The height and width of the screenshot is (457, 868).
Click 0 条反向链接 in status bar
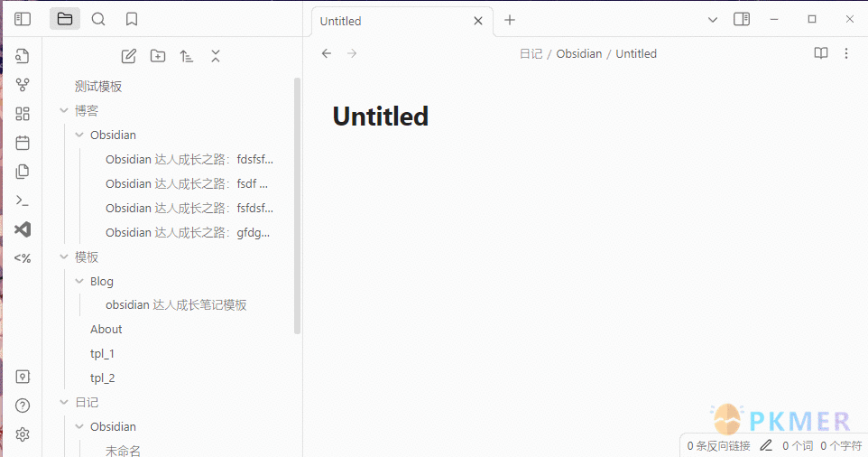point(718,446)
